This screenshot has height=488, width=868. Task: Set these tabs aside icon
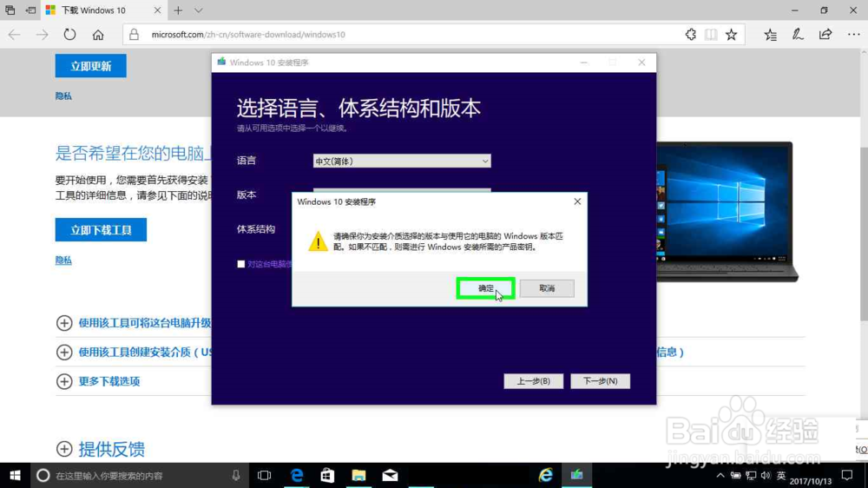pos(30,10)
